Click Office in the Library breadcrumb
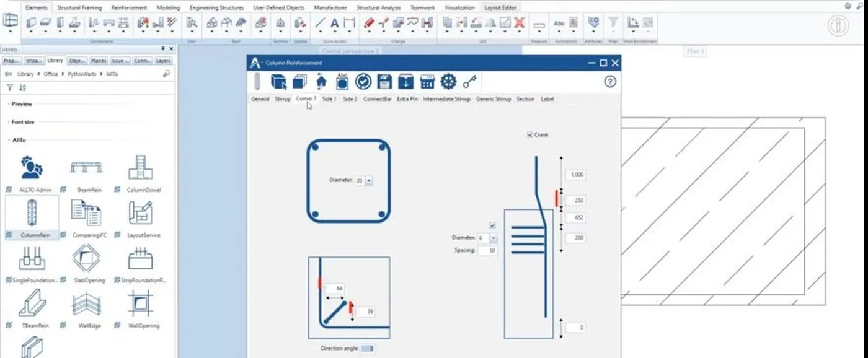Image resolution: width=868 pixels, height=358 pixels. point(50,74)
